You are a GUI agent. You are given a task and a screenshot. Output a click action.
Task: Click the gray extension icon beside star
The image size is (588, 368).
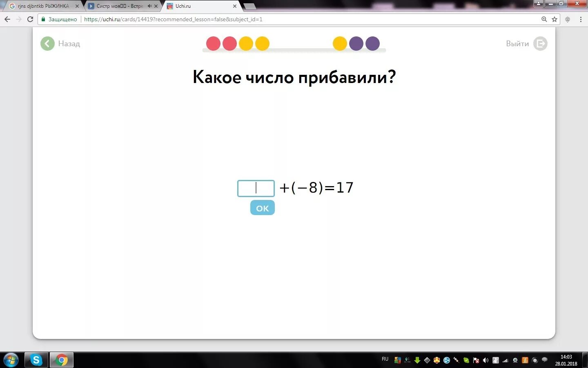click(x=568, y=19)
